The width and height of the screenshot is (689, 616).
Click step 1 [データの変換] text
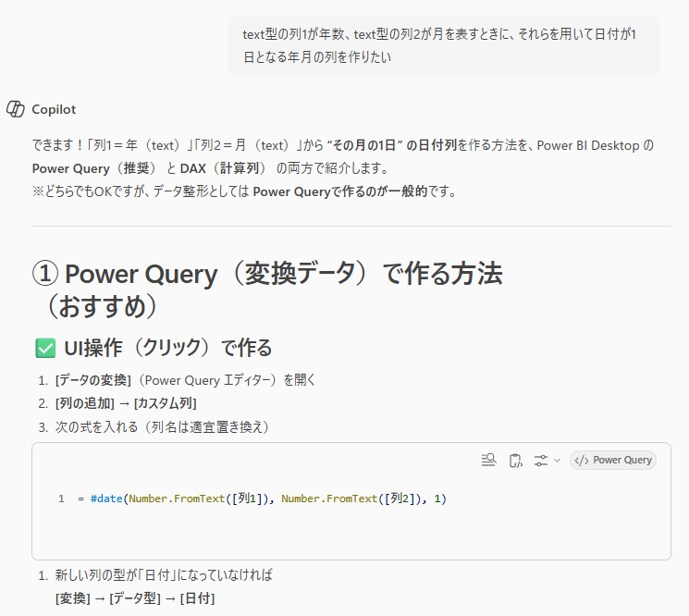click(x=186, y=380)
